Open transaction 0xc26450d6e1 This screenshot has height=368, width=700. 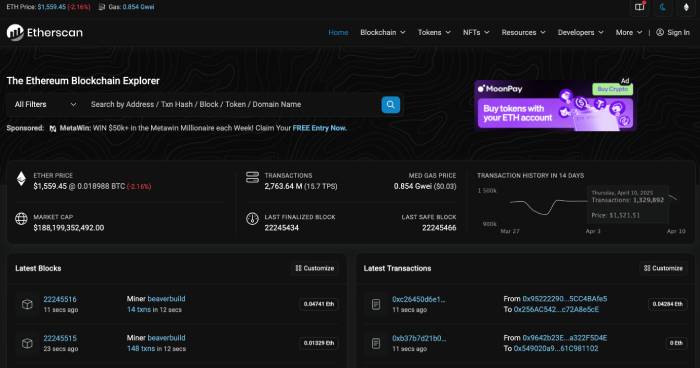(419, 299)
